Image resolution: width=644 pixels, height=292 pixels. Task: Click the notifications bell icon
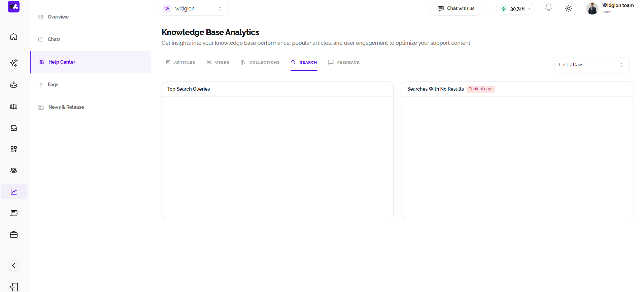tap(548, 8)
